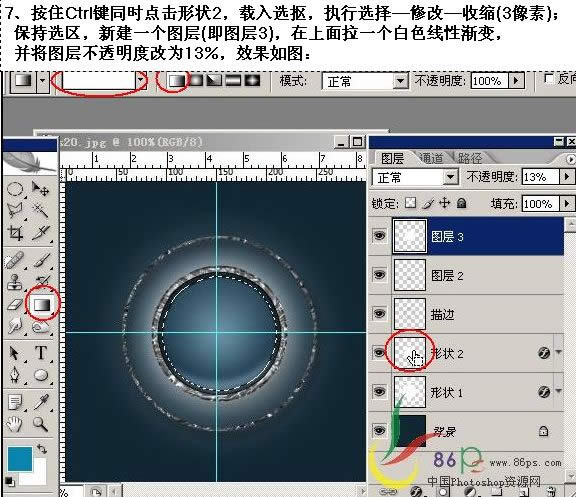The height and width of the screenshot is (497, 576).
Task: Select the Elliptical Marquee tool
Action: [x=15, y=190]
